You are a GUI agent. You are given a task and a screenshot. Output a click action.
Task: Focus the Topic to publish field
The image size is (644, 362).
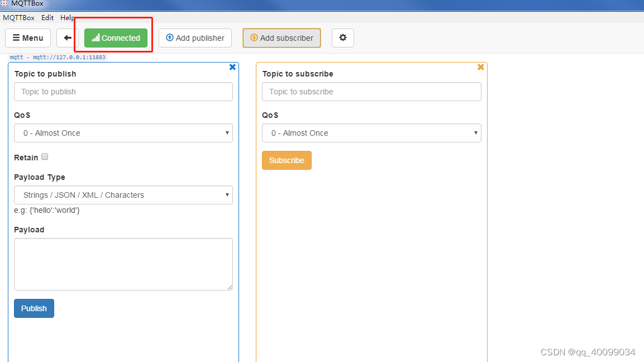tap(123, 92)
